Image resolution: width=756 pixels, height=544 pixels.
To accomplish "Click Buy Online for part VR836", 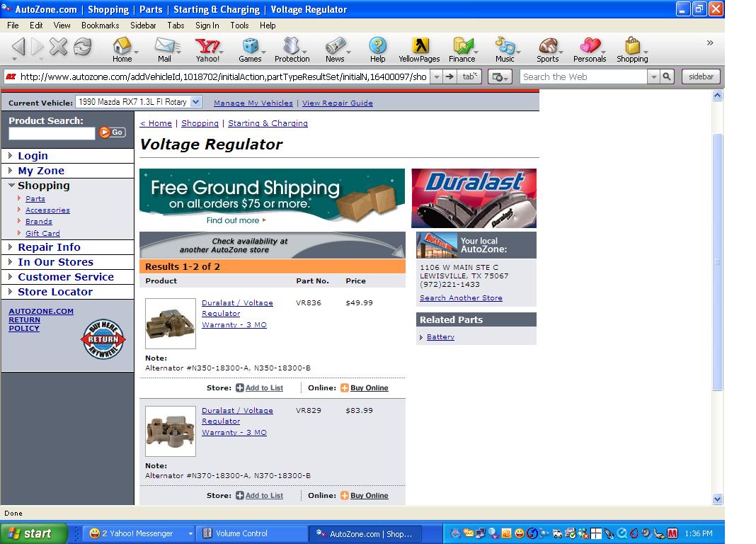I will coord(369,388).
